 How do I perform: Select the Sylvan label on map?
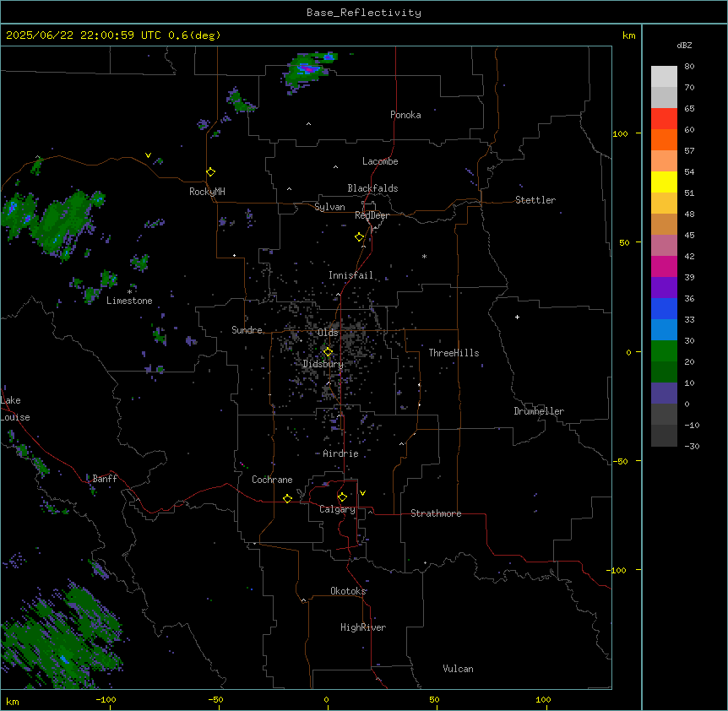tap(329, 207)
